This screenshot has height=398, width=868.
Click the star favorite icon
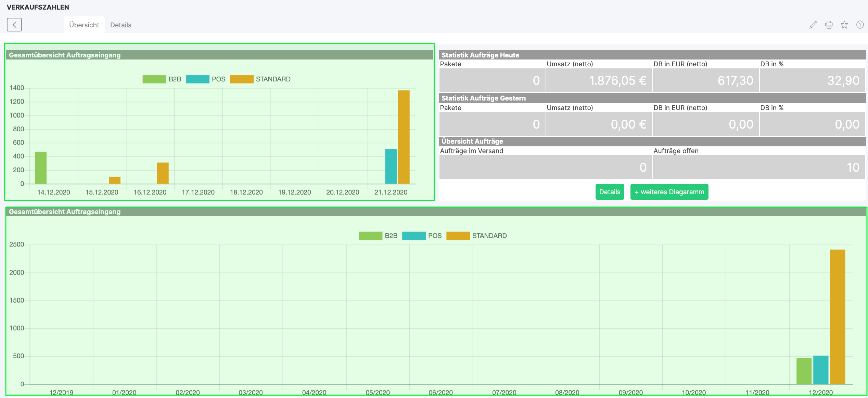(844, 25)
